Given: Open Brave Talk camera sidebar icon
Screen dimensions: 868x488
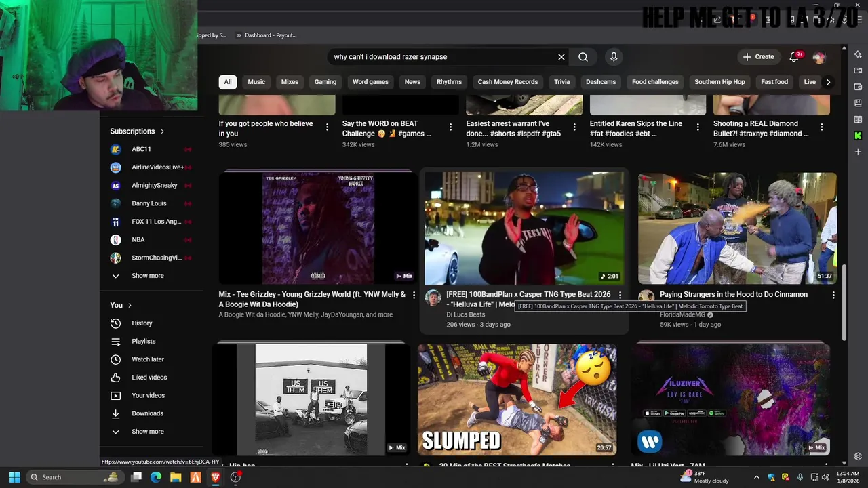Looking at the screenshot, I should pyautogui.click(x=858, y=70).
